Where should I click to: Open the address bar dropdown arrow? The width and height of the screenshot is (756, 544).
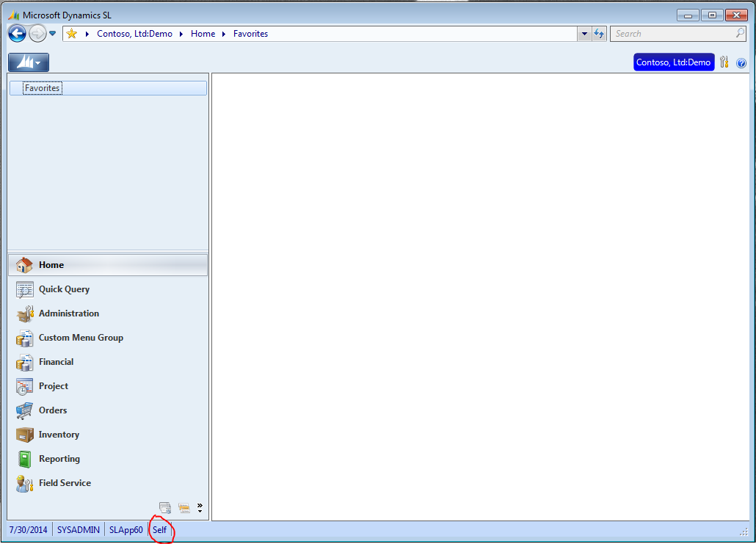[x=584, y=34]
